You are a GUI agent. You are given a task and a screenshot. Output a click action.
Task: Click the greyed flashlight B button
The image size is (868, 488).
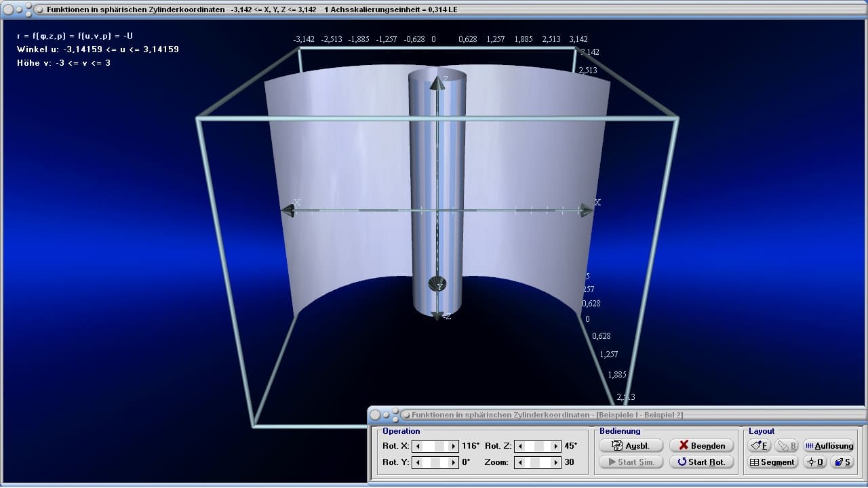tap(786, 445)
